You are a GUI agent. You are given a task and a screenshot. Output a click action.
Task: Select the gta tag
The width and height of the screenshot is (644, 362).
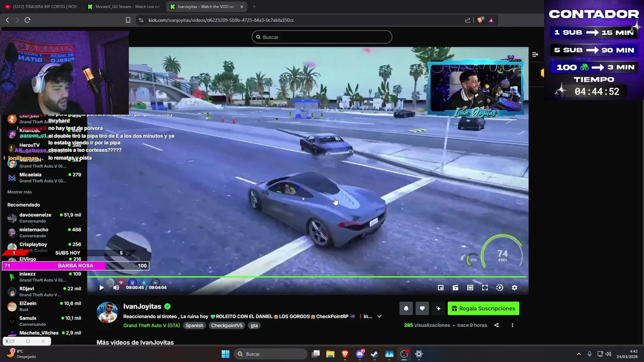[254, 325]
